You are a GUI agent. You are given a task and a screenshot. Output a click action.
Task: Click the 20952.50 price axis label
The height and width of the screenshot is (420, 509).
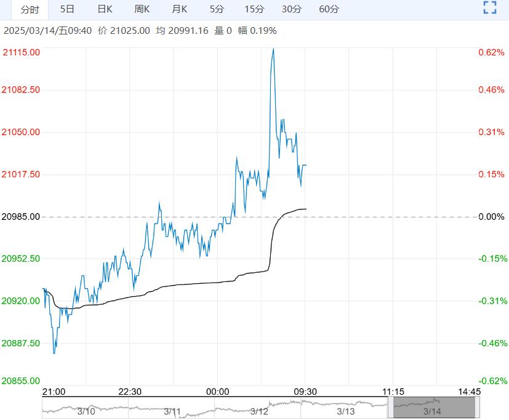pyautogui.click(x=21, y=259)
